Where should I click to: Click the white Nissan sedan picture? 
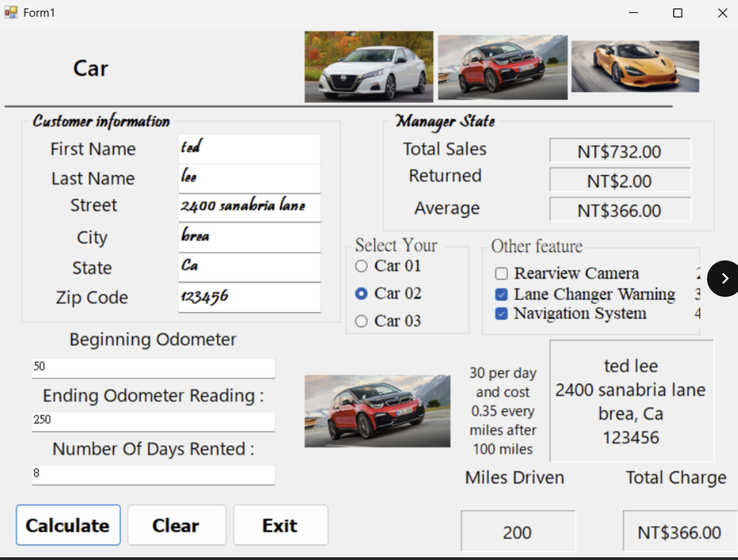[369, 67]
